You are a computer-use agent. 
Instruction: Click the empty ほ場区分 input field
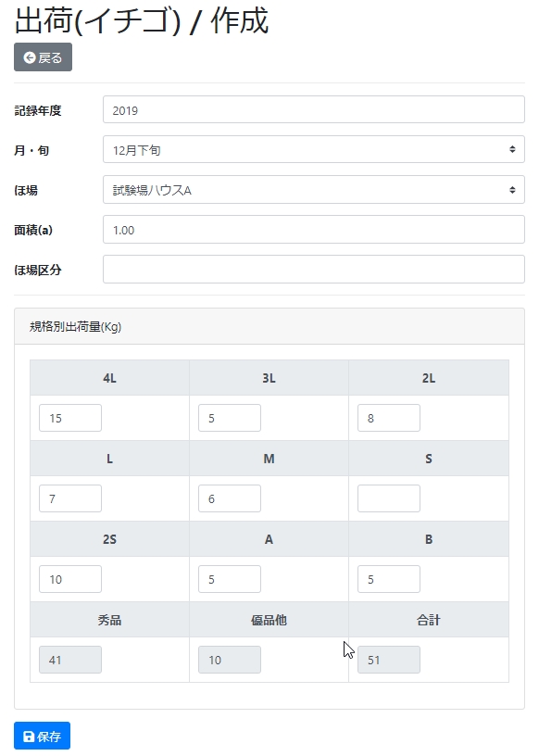(315, 270)
